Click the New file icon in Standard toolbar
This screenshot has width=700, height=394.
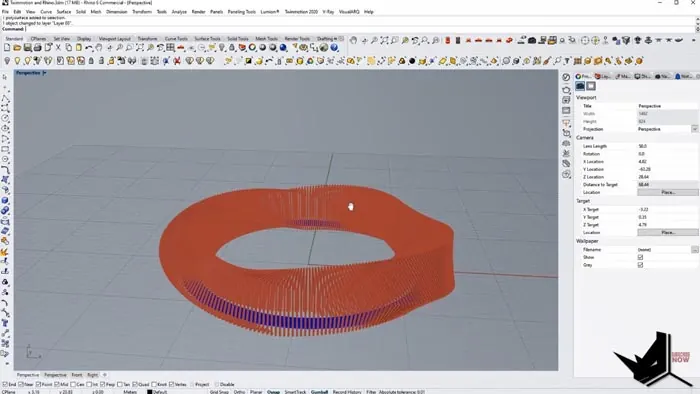[7, 48]
